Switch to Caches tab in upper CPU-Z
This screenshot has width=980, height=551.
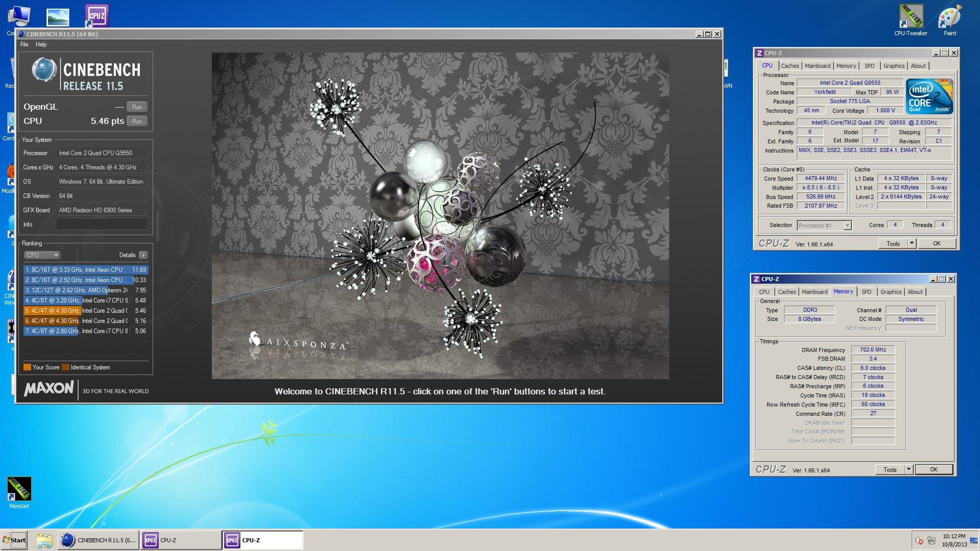click(790, 66)
